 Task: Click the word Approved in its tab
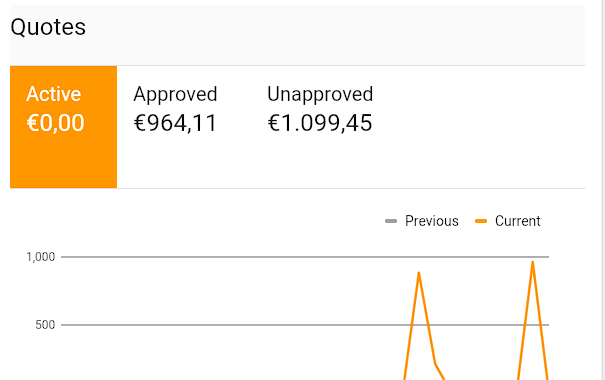coord(176,94)
